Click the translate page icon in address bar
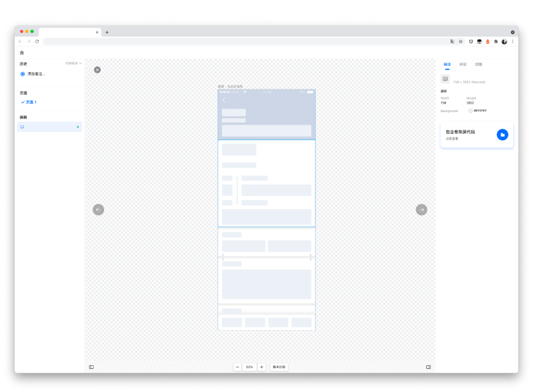Screen dimensions: 533x392 (452, 41)
